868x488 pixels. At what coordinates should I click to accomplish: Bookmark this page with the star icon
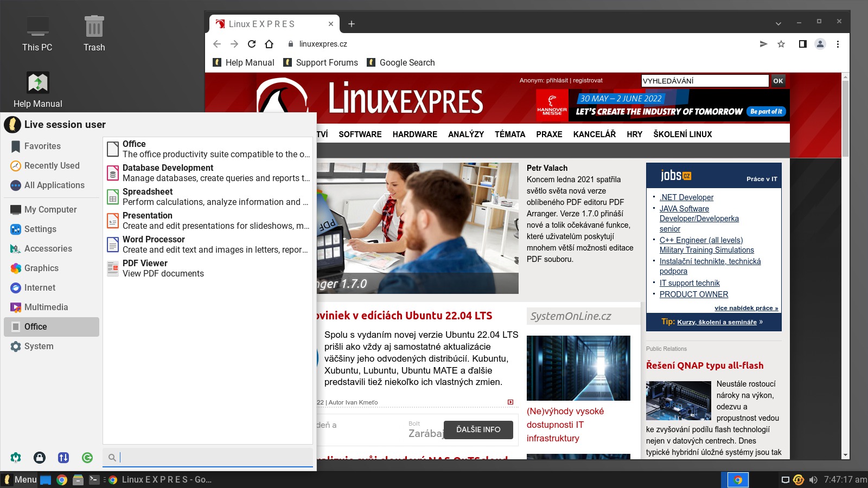(781, 44)
